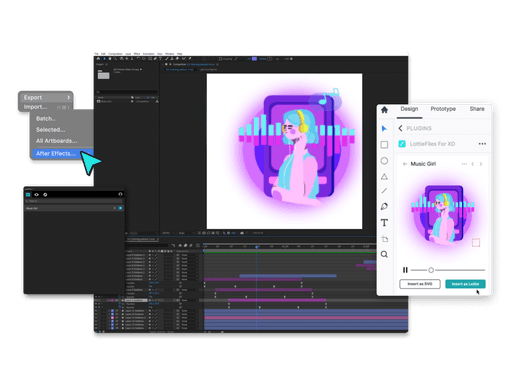
Task: Click the Home icon in XD panel
Action: [x=384, y=110]
